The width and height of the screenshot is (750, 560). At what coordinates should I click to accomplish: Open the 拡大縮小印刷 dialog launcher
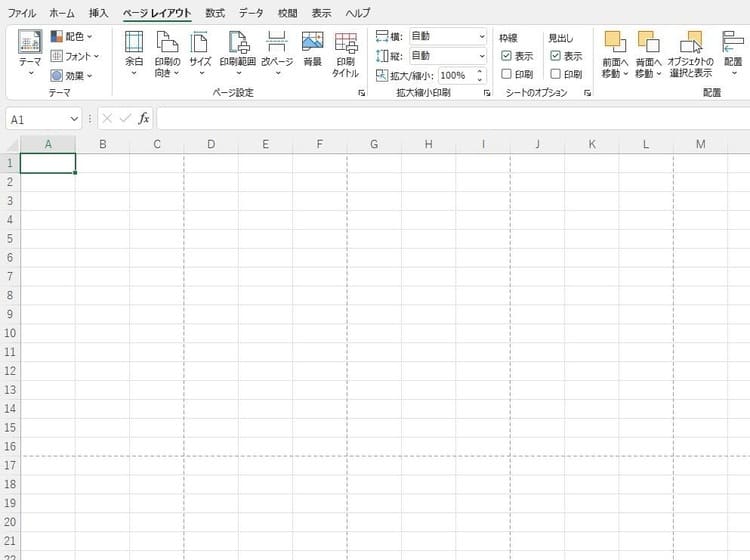[487, 93]
